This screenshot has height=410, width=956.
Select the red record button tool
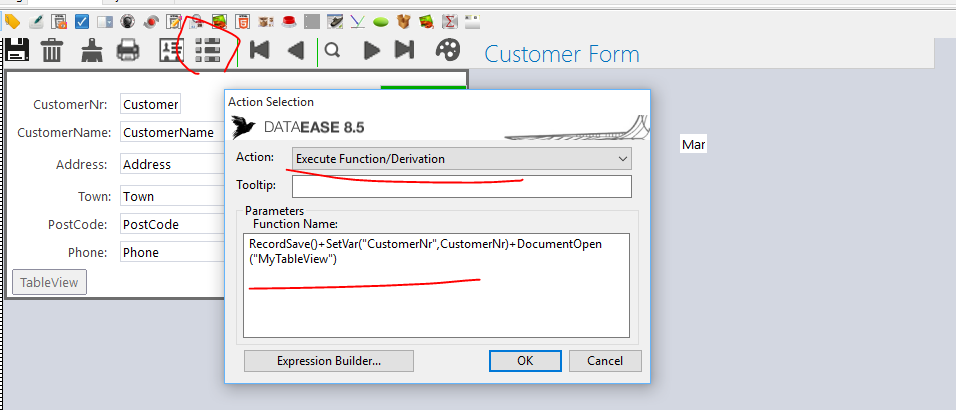pyautogui.click(x=151, y=23)
